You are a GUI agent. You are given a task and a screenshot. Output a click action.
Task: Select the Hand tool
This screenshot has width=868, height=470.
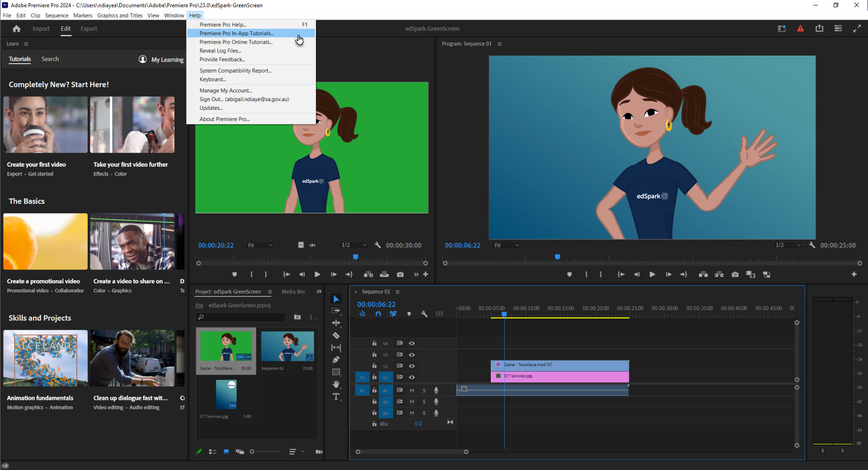pyautogui.click(x=336, y=384)
